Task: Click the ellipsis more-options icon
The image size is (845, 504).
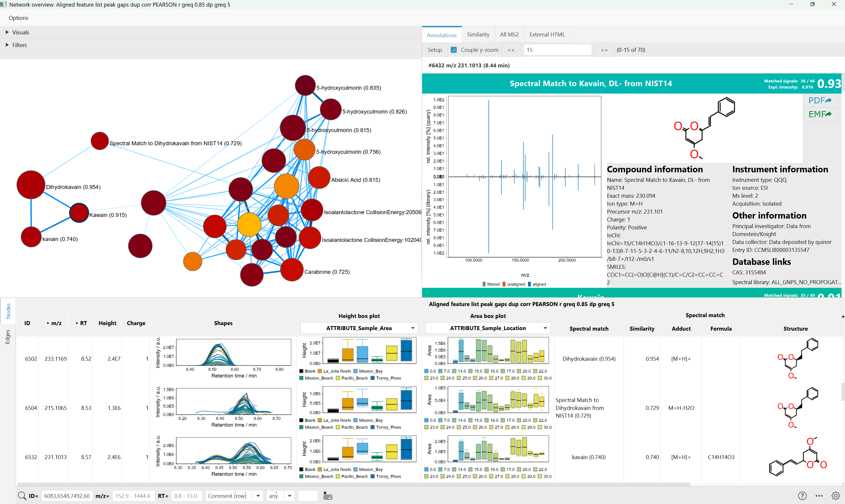Action: (819, 496)
